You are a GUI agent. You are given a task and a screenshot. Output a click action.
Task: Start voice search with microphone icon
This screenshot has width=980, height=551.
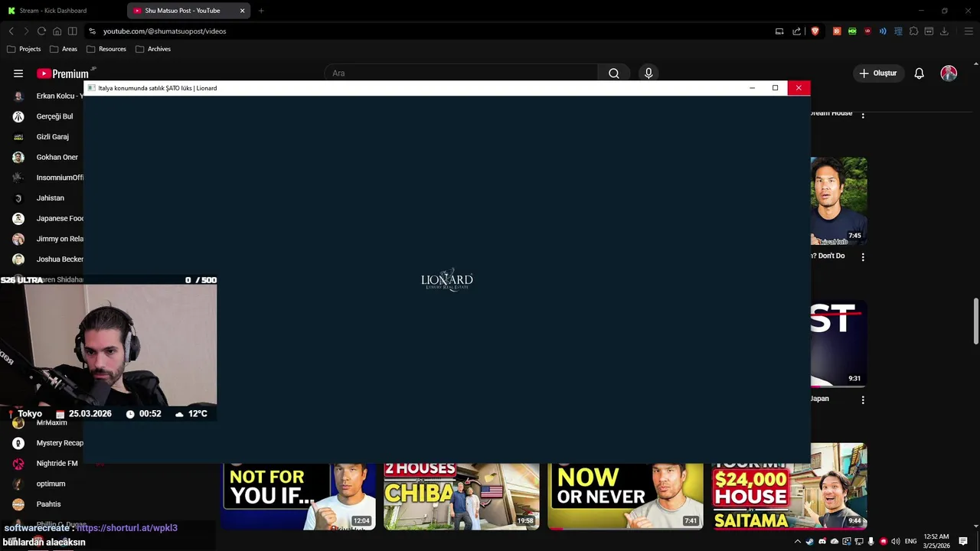coord(648,73)
